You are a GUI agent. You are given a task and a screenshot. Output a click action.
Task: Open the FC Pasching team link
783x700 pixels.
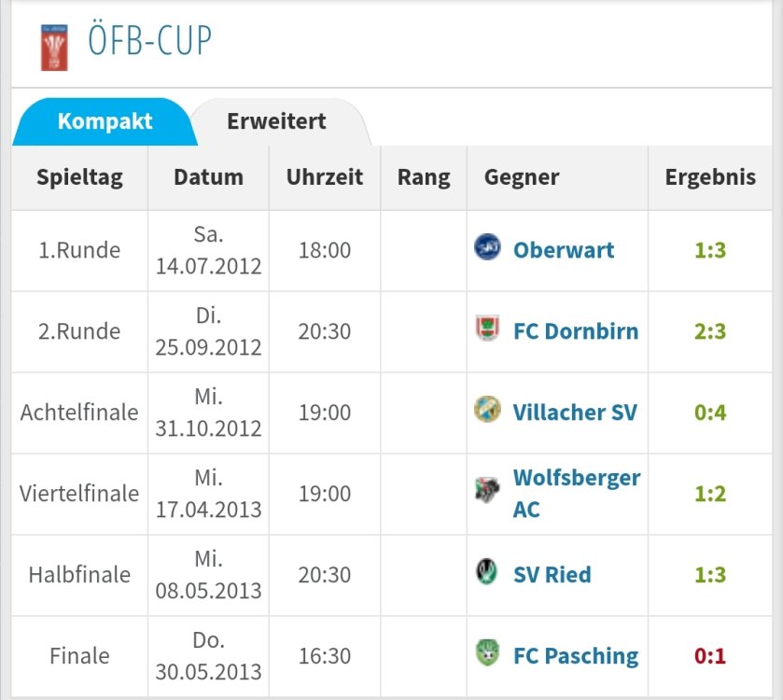[x=576, y=656]
